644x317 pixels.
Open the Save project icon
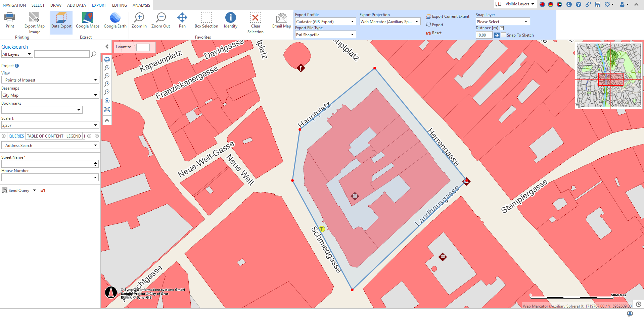pos(597,5)
